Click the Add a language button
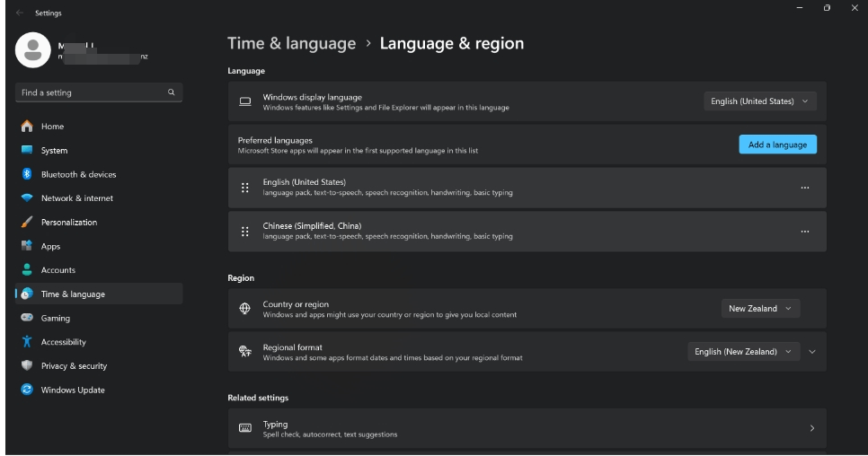The height and width of the screenshot is (456, 868). [777, 145]
